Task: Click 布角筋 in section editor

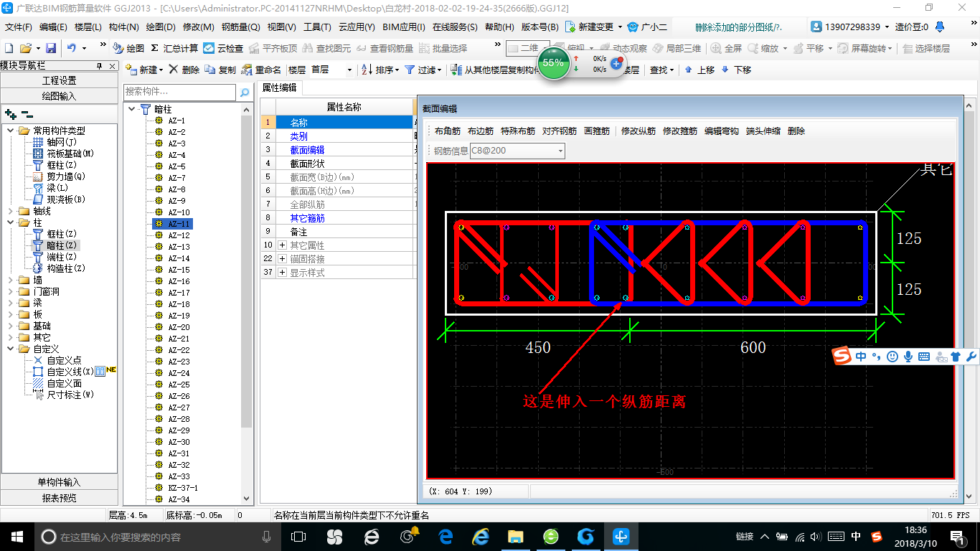Action: coord(448,131)
